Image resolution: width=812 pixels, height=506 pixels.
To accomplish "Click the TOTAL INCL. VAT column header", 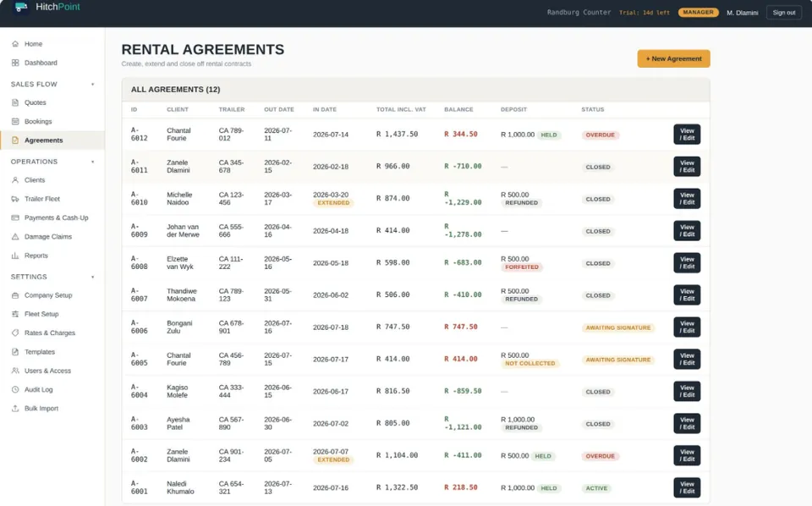I will [401, 110].
